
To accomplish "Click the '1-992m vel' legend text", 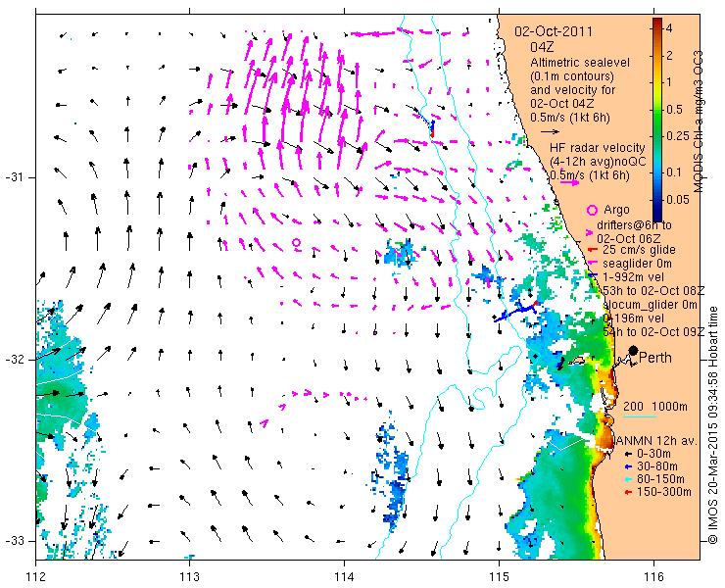I will coord(634,277).
